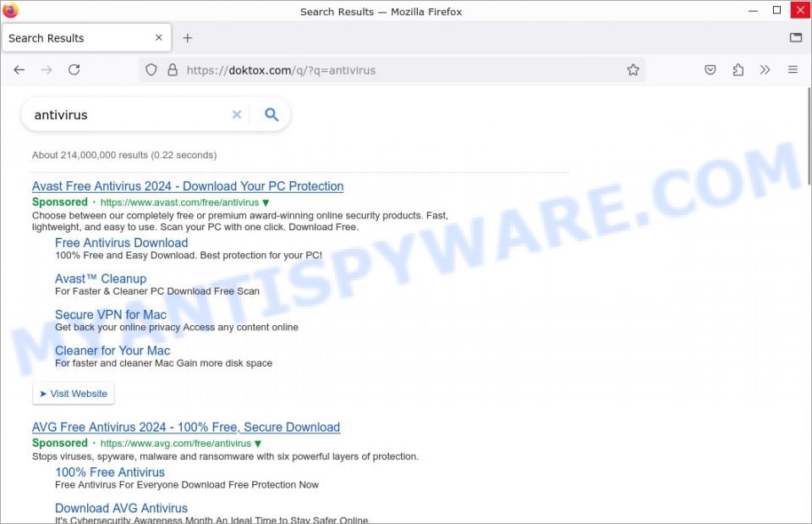Click the forward navigation arrow

[x=47, y=70]
